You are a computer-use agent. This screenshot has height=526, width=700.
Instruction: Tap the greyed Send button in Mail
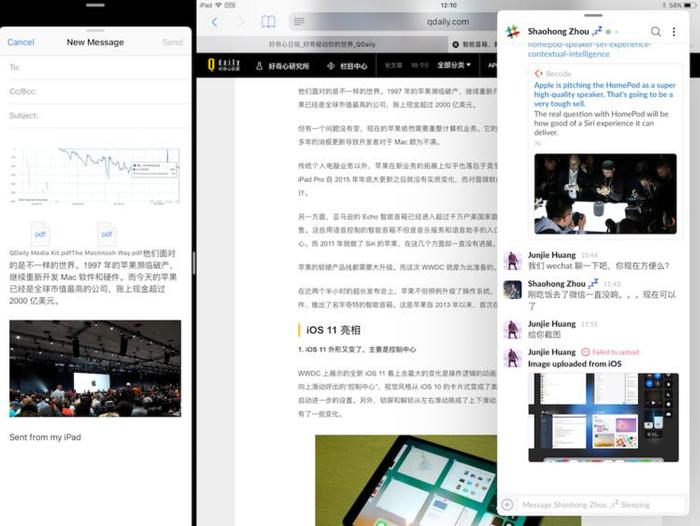coord(172,42)
